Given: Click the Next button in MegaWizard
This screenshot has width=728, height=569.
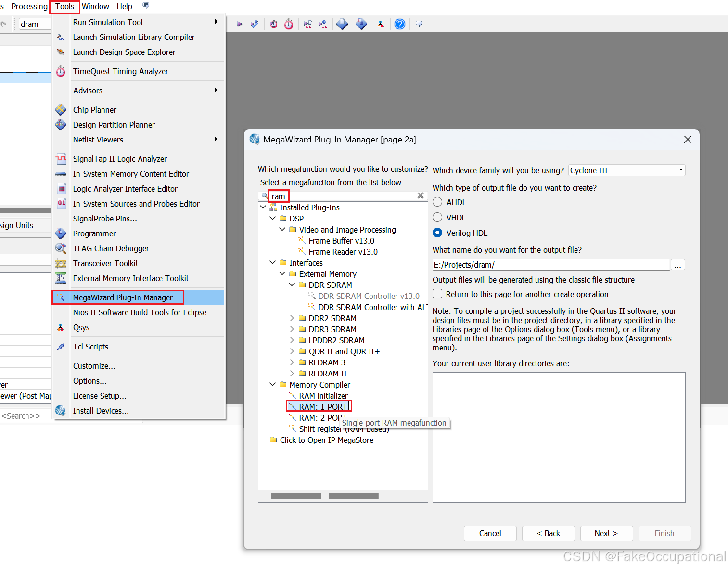Looking at the screenshot, I should 606,533.
